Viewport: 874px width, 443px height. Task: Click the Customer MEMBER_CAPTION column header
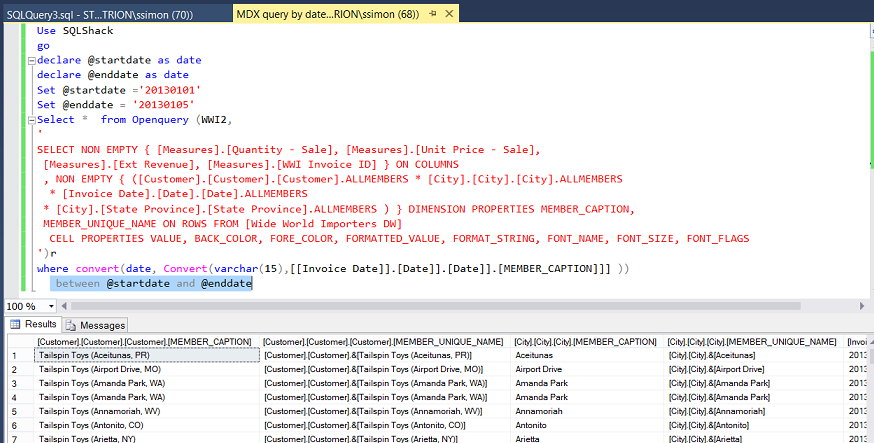(x=144, y=342)
